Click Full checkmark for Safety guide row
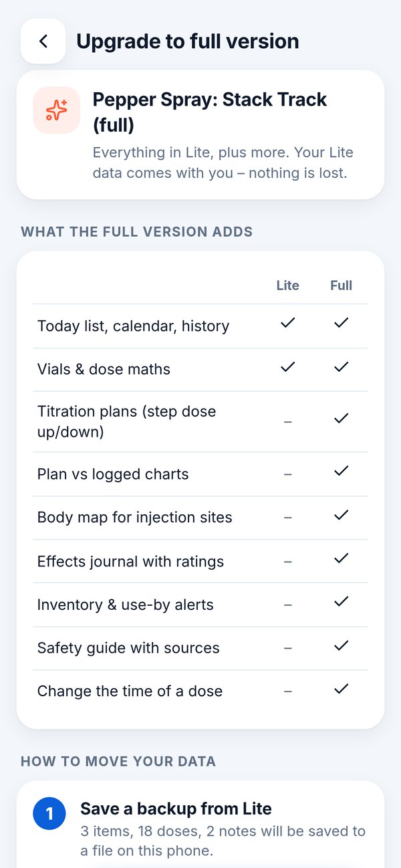Screen dimensions: 401x868 [341, 645]
